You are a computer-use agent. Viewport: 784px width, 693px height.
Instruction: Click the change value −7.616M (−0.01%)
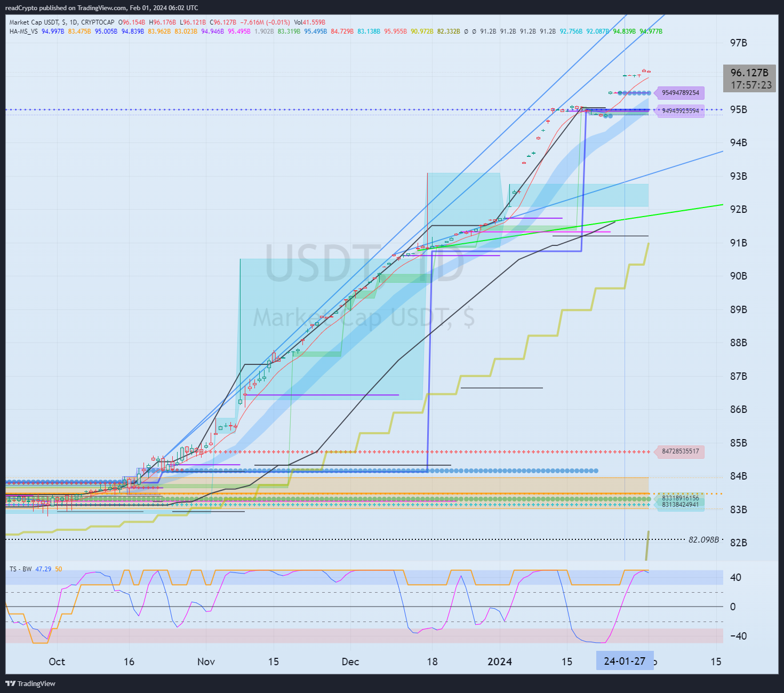[x=266, y=22]
